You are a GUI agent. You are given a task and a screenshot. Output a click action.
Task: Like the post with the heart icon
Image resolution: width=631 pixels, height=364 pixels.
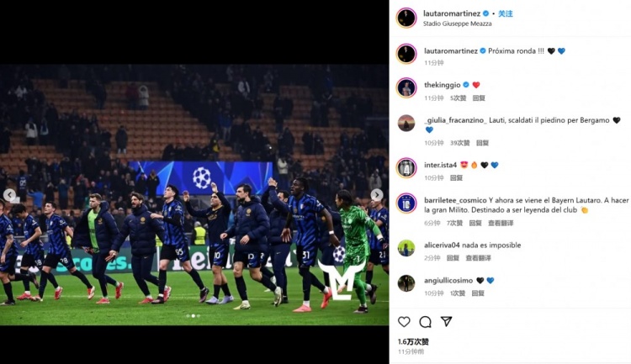click(x=404, y=321)
